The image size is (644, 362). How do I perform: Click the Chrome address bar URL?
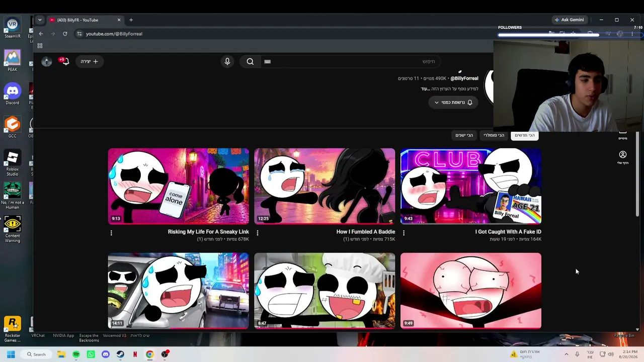[x=114, y=34]
